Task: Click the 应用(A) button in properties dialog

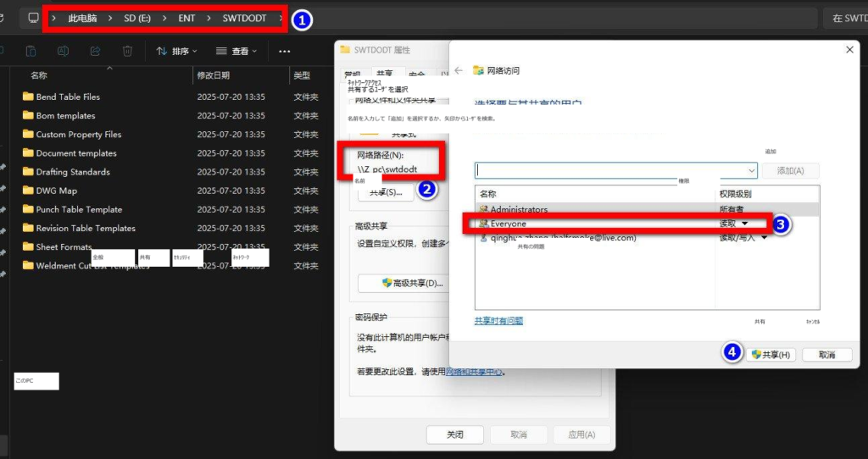Action: pyautogui.click(x=581, y=434)
